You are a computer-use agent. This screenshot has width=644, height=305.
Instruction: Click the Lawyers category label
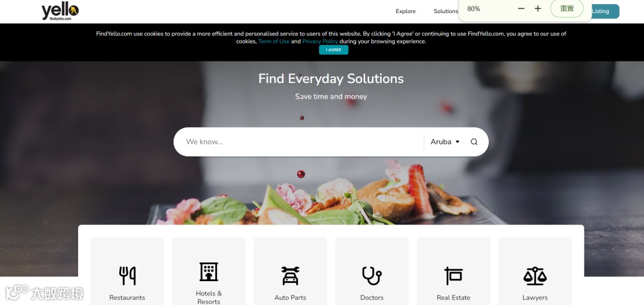(x=535, y=298)
